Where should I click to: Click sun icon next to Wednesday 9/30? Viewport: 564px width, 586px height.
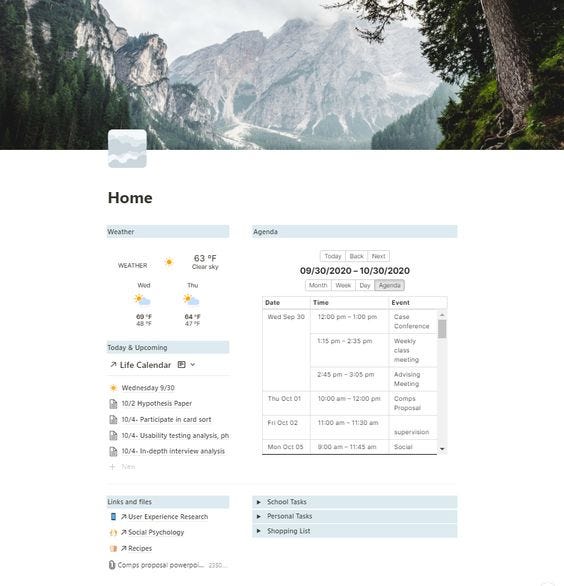click(x=113, y=388)
